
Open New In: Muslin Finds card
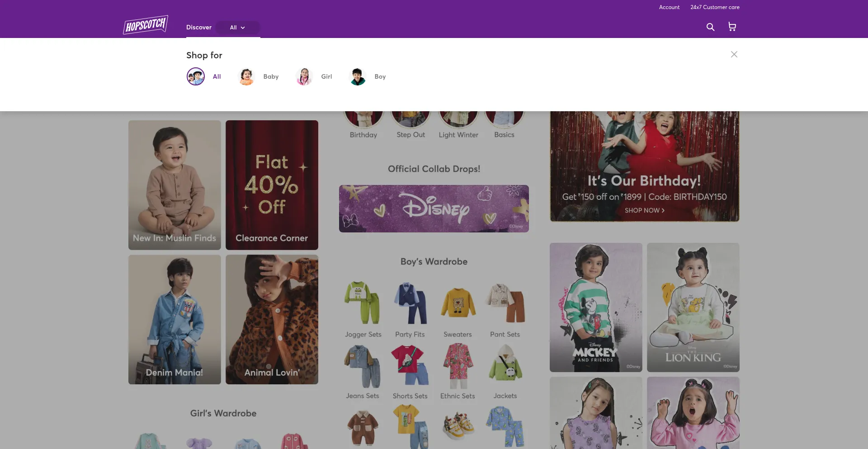175,185
